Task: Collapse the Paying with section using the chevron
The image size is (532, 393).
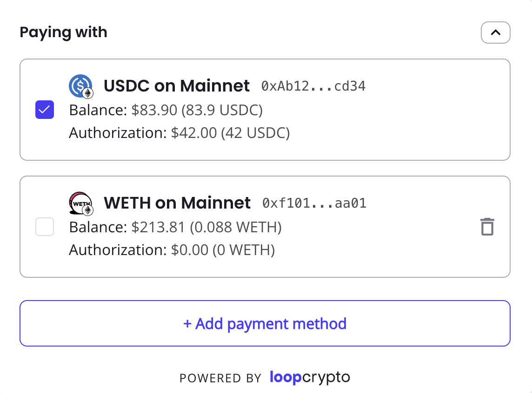Action: (495, 33)
